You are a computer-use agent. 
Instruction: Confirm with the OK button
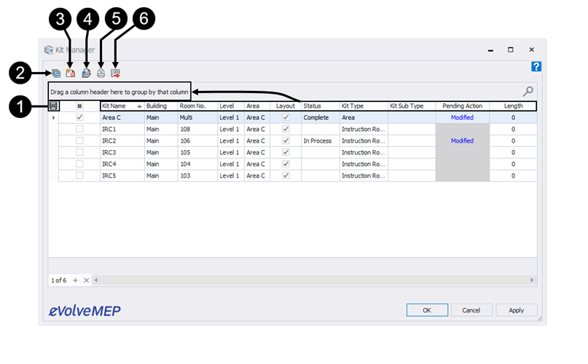[x=427, y=310]
